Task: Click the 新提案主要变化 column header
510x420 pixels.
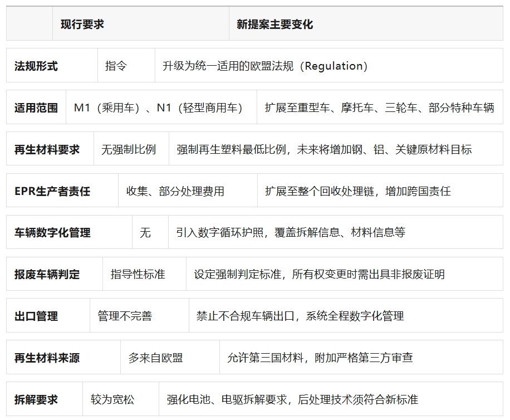Action: point(274,25)
